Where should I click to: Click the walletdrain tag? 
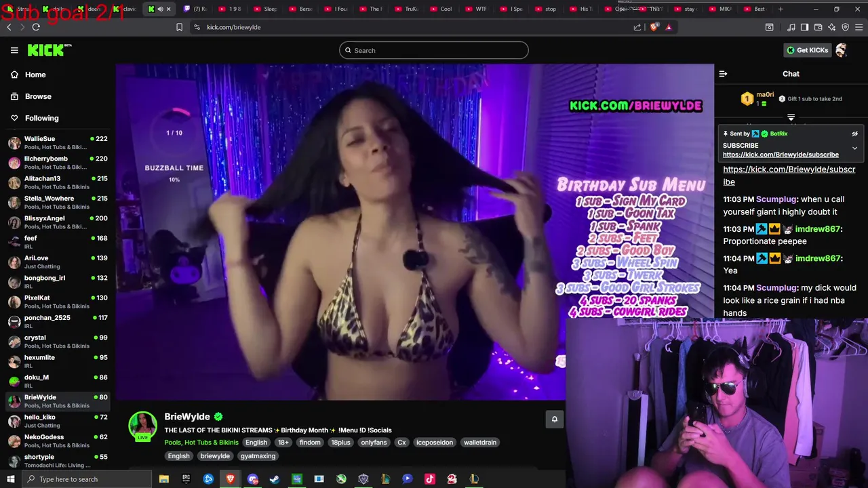click(480, 443)
